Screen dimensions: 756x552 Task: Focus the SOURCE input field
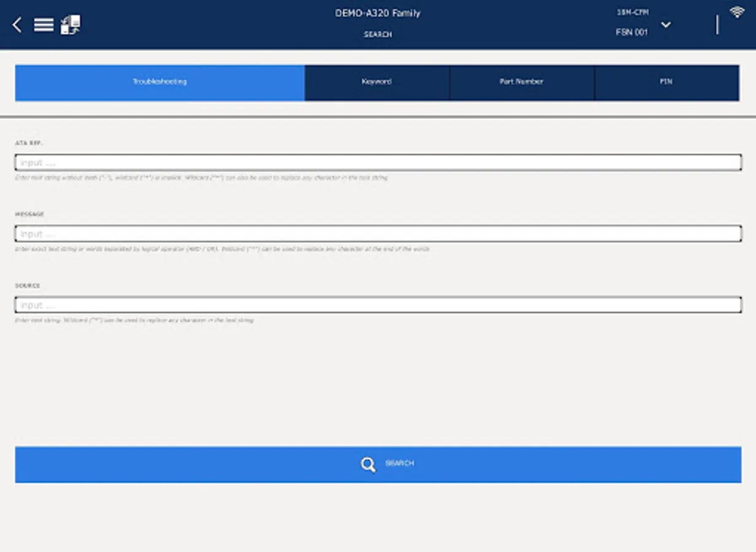(x=378, y=305)
